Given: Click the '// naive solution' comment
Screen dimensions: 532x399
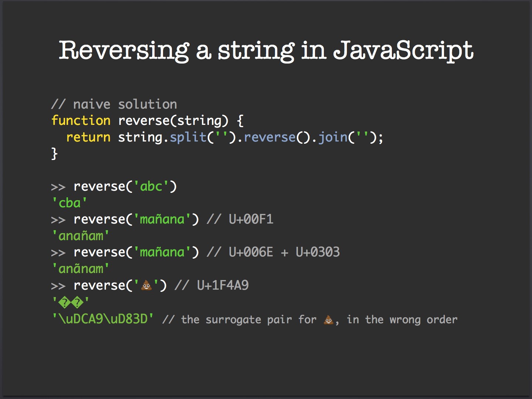Looking at the screenshot, I should (x=114, y=104).
